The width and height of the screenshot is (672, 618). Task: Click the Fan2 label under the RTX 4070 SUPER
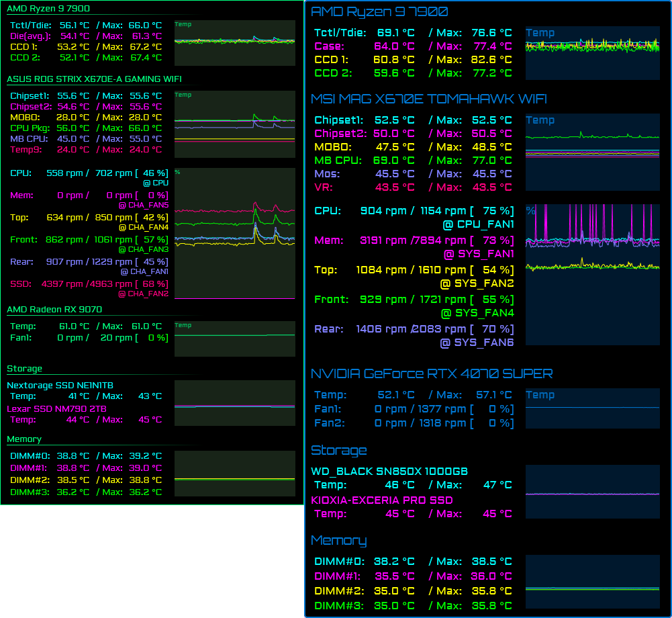[x=329, y=423]
